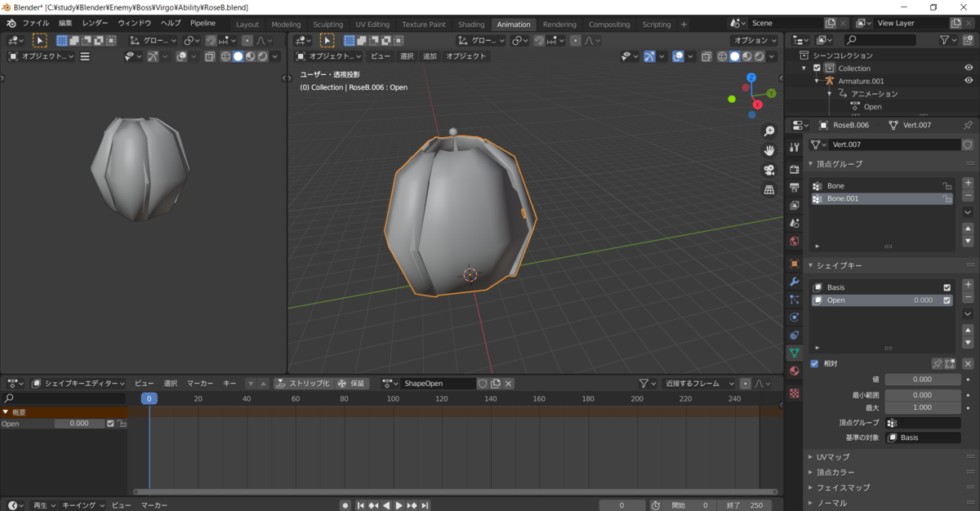Toggle the Open channel checkbox in shape key editor
This screenshot has height=511, width=980.
111,424
